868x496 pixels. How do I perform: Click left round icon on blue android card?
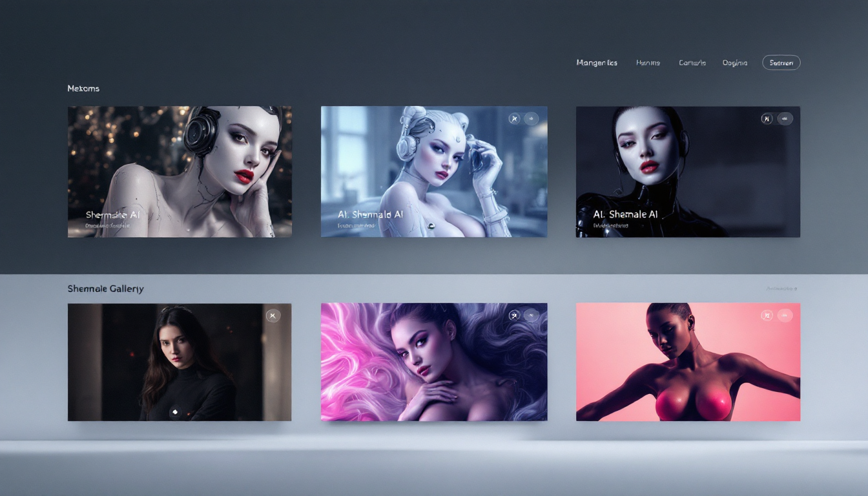[514, 118]
